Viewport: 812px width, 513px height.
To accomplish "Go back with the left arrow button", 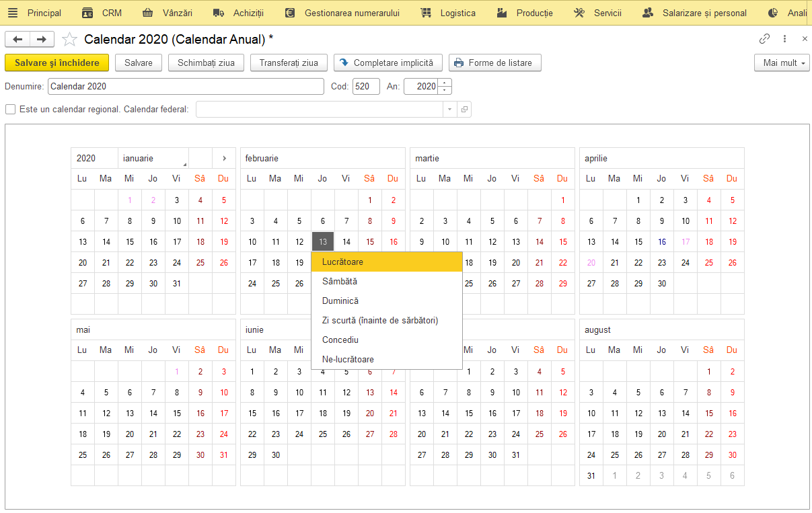I will [17, 39].
